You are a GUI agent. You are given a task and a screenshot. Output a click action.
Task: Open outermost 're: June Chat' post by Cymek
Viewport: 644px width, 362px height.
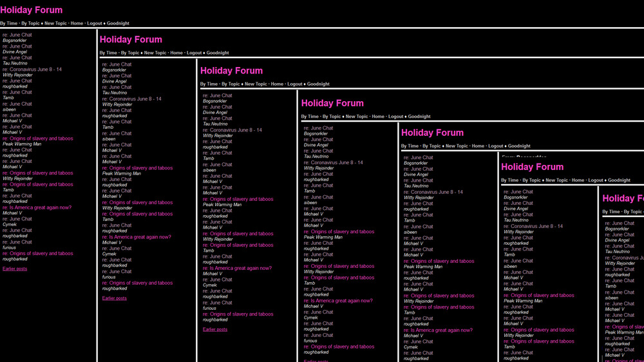pos(17,219)
